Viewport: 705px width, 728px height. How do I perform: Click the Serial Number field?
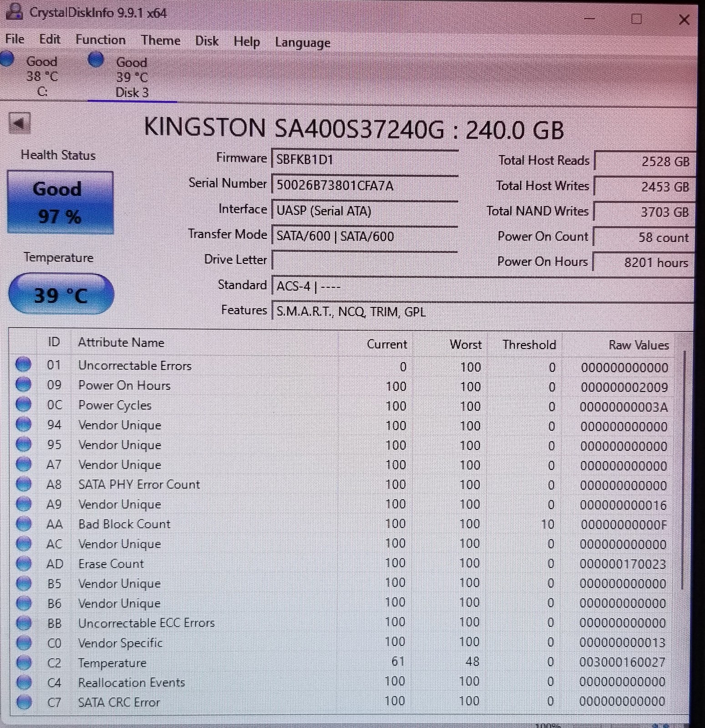pos(365,185)
